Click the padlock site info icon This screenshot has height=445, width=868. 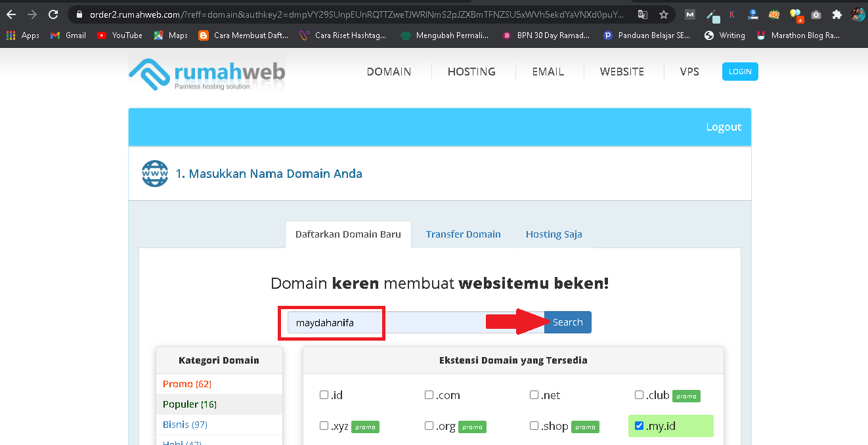click(x=79, y=14)
